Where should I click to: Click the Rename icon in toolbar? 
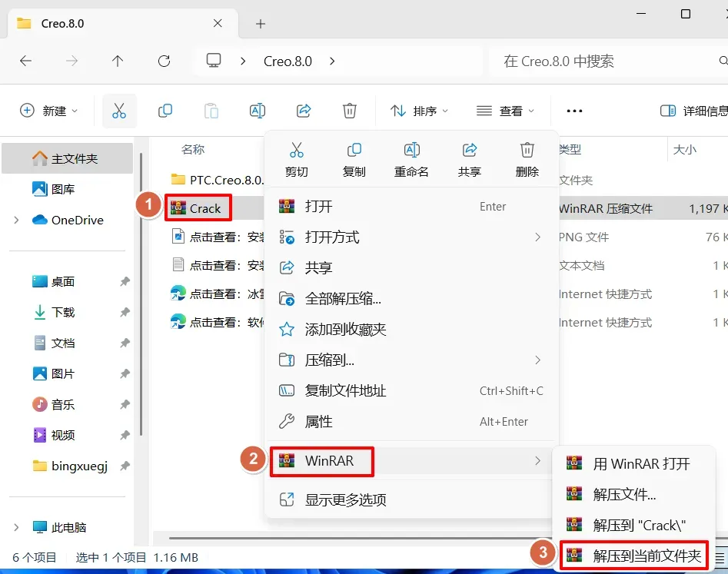point(258,111)
